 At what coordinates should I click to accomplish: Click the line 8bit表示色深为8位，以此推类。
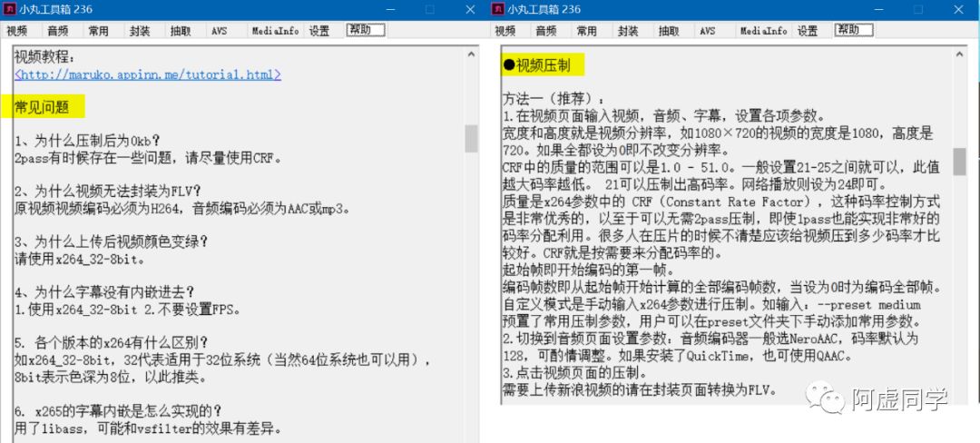click(111, 378)
